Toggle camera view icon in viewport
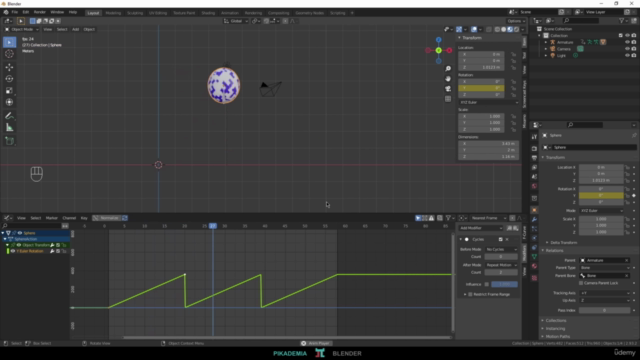Image resolution: width=640 pixels, height=360 pixels. click(448, 89)
